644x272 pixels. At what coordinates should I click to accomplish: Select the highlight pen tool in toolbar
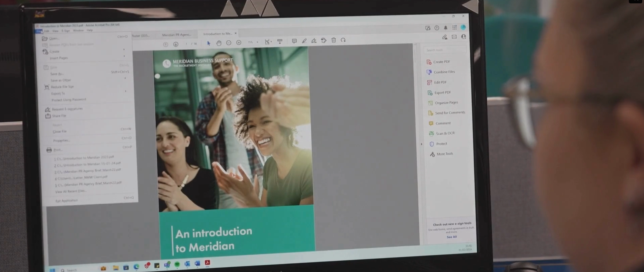tap(304, 41)
